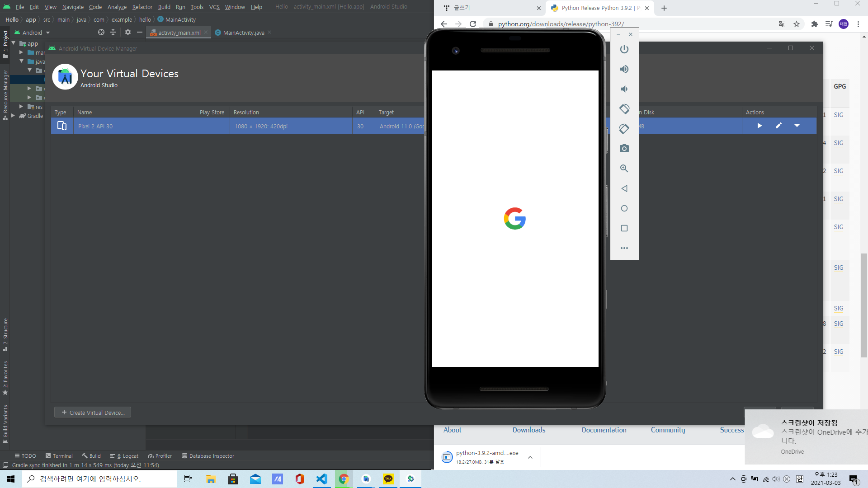Screen dimensions: 868x488
Task: Tap emulator Back triangle button
Action: tap(624, 188)
